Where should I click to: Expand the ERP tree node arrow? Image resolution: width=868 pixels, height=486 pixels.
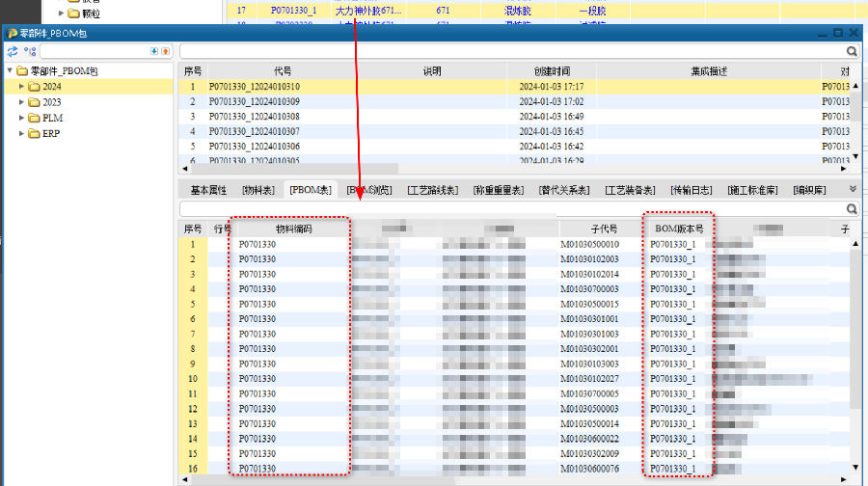point(21,133)
